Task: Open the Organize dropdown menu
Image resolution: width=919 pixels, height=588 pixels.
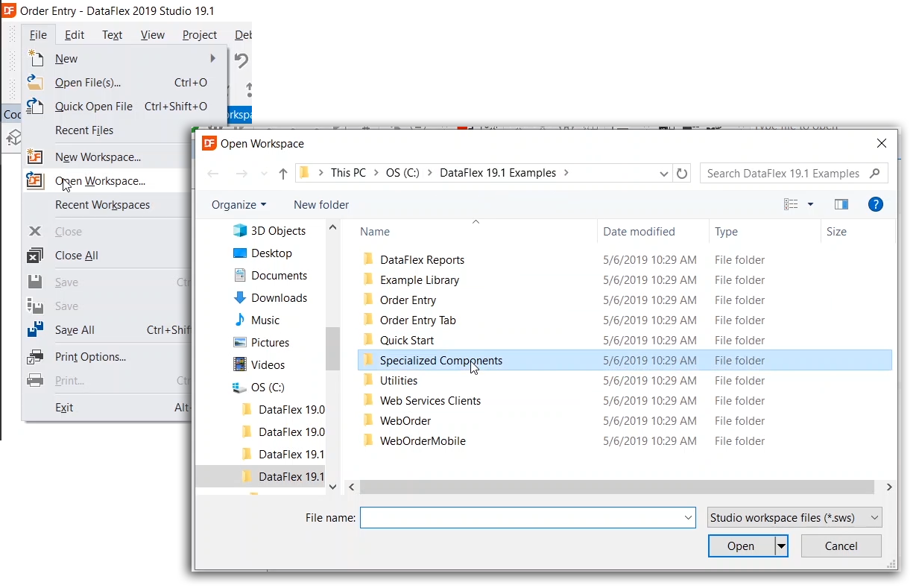Action: pyautogui.click(x=239, y=205)
